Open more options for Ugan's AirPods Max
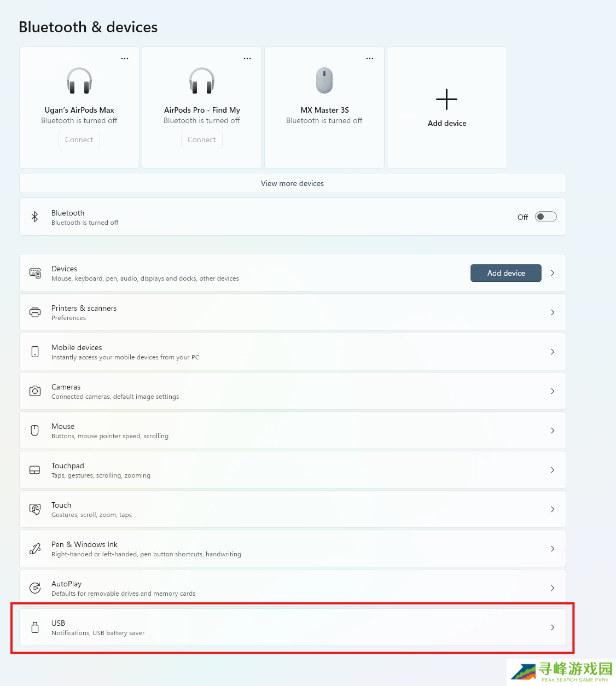Image resolution: width=616 pixels, height=686 pixels. (x=125, y=59)
